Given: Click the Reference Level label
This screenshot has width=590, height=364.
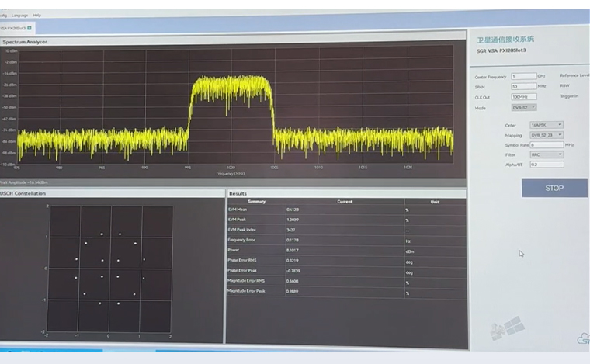Looking at the screenshot, I should click(x=574, y=75).
